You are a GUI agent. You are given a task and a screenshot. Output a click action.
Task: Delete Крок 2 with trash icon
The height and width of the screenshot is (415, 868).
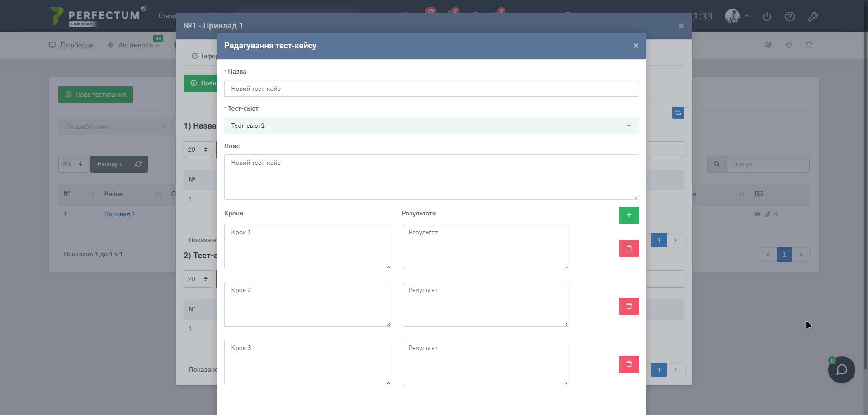click(628, 306)
